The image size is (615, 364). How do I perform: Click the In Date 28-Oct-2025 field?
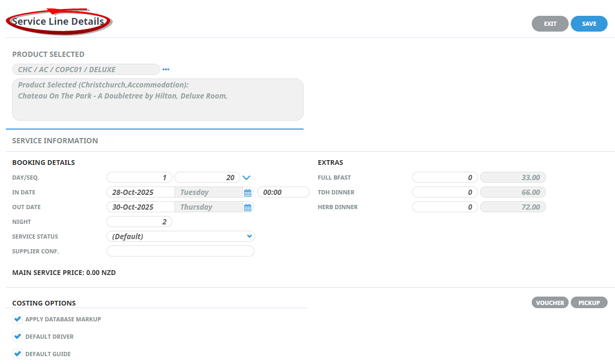click(140, 192)
